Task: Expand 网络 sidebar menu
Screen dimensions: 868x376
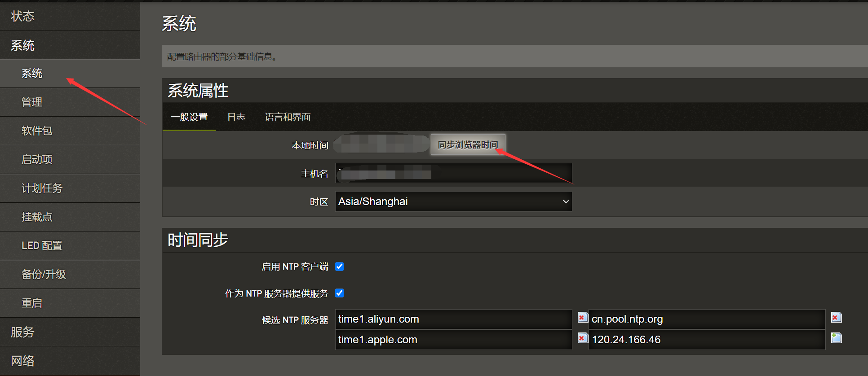Action: [70, 361]
